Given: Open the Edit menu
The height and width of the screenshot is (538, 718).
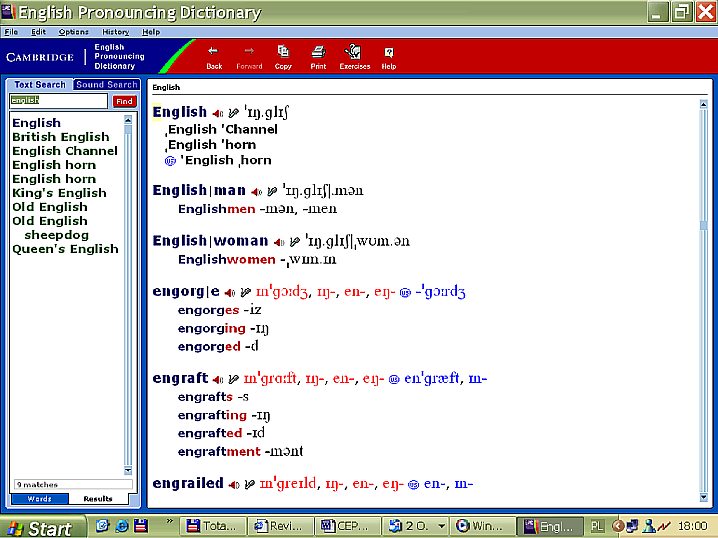Looking at the screenshot, I should 38,32.
